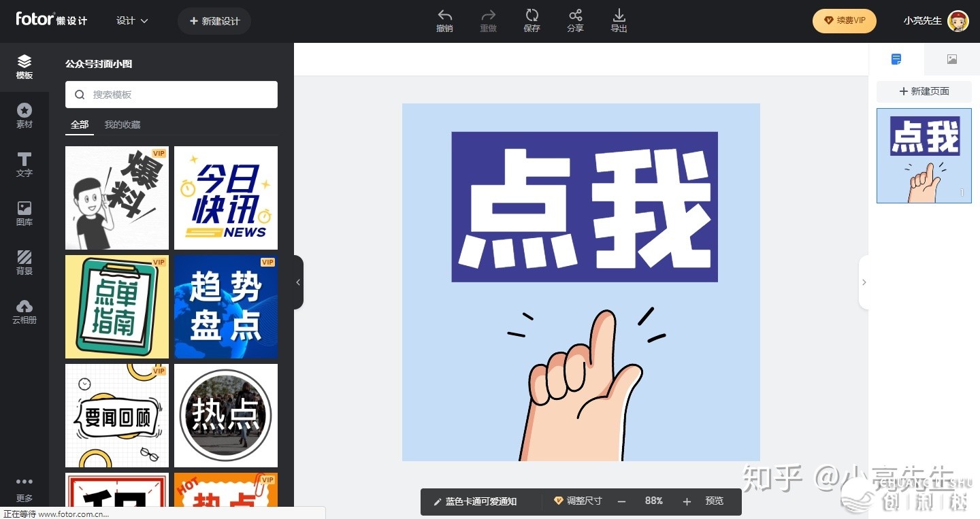Switch to the pages tab icon
Screen dimensions: 980x519
pos(896,60)
